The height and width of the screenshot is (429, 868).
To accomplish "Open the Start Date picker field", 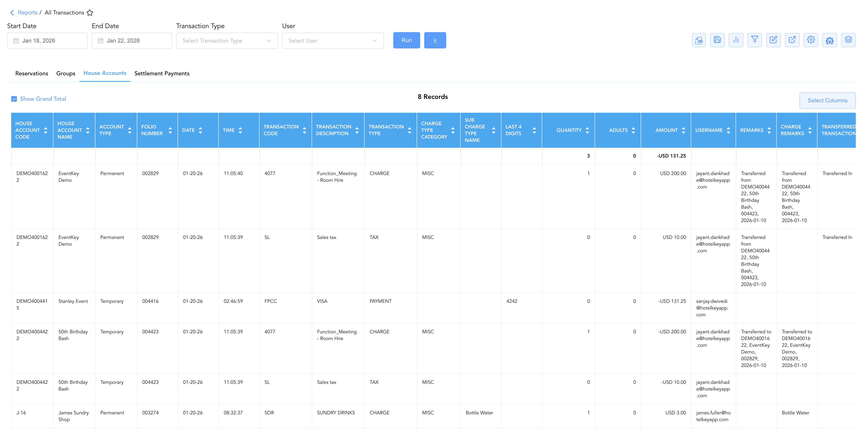I will pyautogui.click(x=47, y=41).
